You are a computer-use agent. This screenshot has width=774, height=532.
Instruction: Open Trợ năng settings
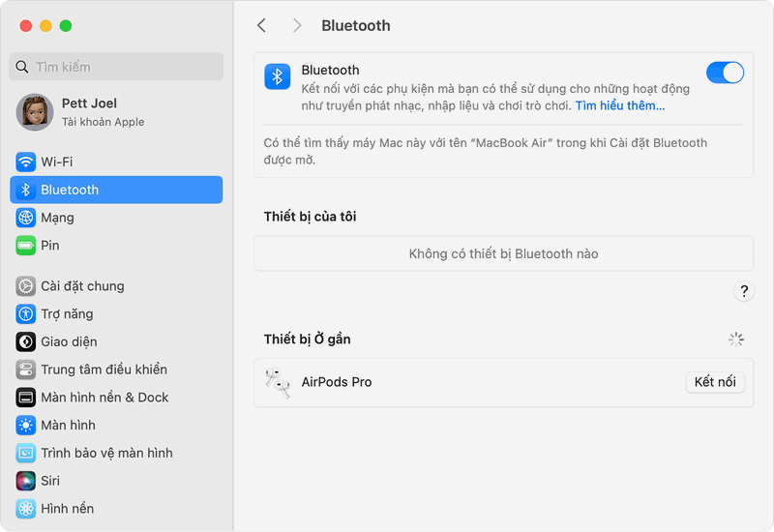116,313
